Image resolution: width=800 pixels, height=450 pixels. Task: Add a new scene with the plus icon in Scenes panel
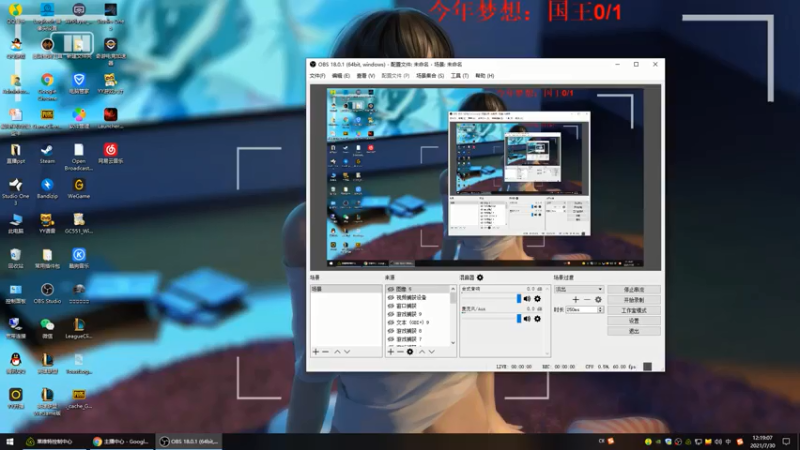[315, 352]
